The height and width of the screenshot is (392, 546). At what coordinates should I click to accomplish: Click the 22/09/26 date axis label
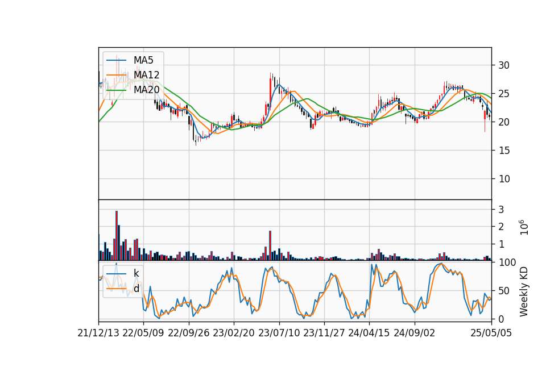pos(189,333)
